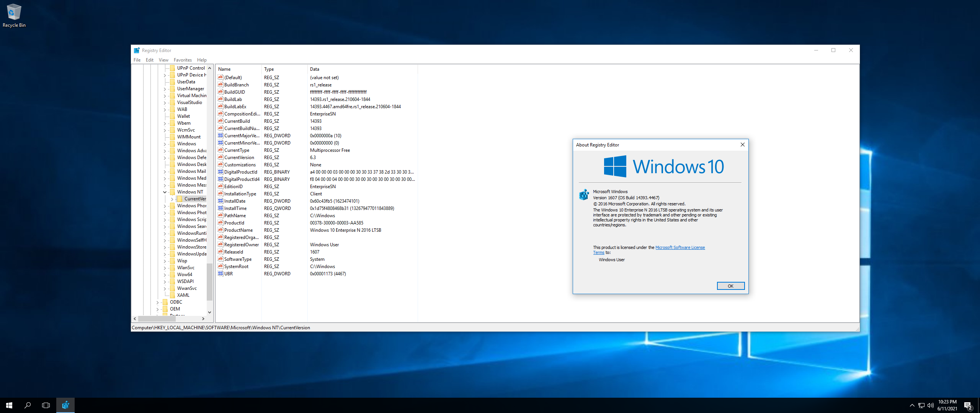Select the EditionID value row

click(316, 186)
